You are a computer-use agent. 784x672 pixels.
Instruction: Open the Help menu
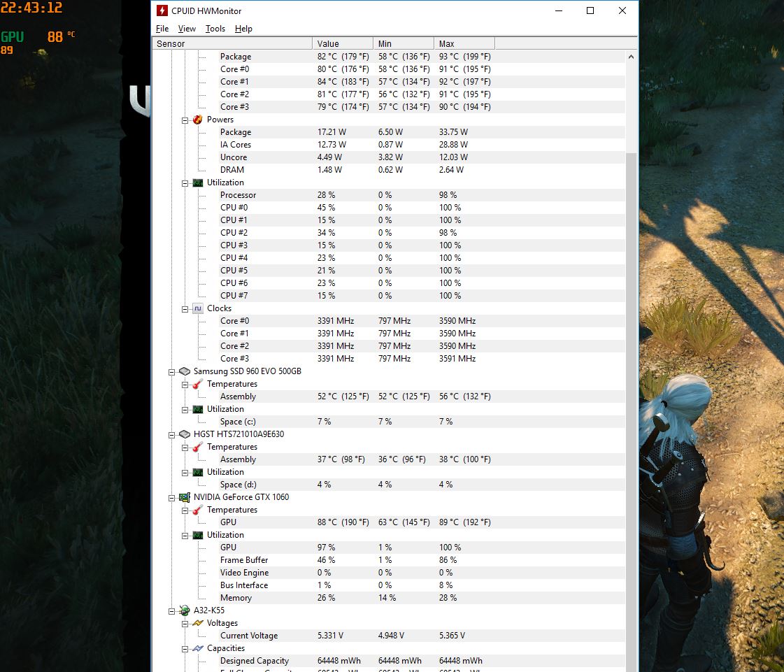click(243, 29)
